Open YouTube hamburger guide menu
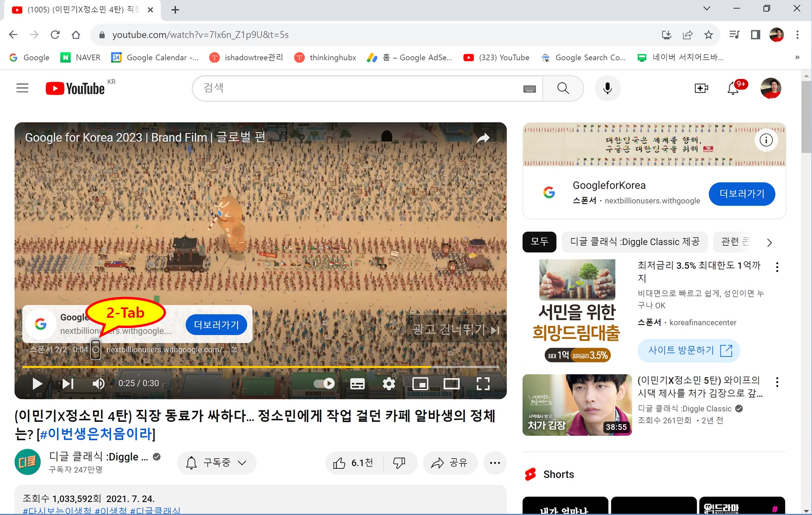The height and width of the screenshot is (515, 812). point(22,88)
